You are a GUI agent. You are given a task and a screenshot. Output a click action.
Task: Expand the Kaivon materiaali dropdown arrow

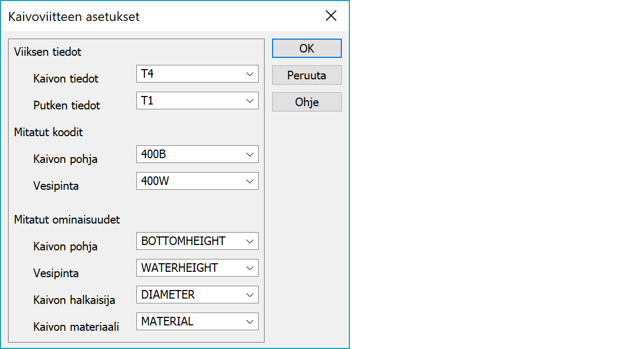pos(250,322)
